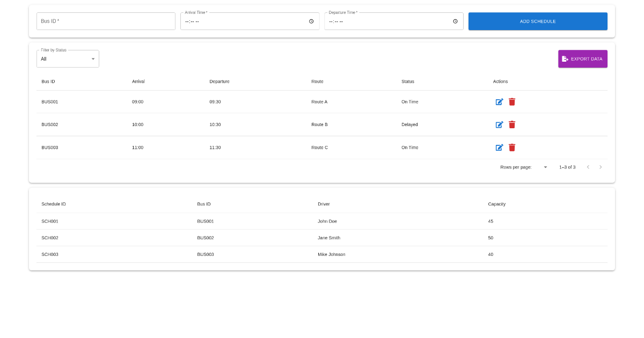The image size is (644, 338).
Task: Click the Add Schedule button
Action: pyautogui.click(x=538, y=21)
